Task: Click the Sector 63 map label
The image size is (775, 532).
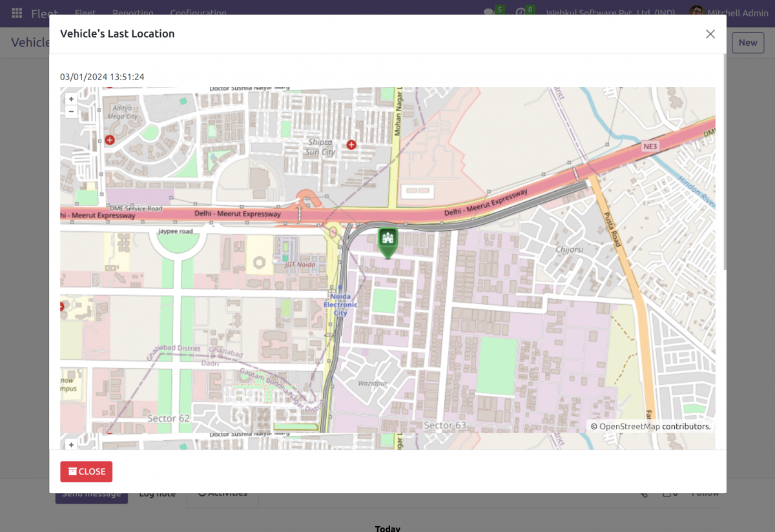Action: pos(445,425)
